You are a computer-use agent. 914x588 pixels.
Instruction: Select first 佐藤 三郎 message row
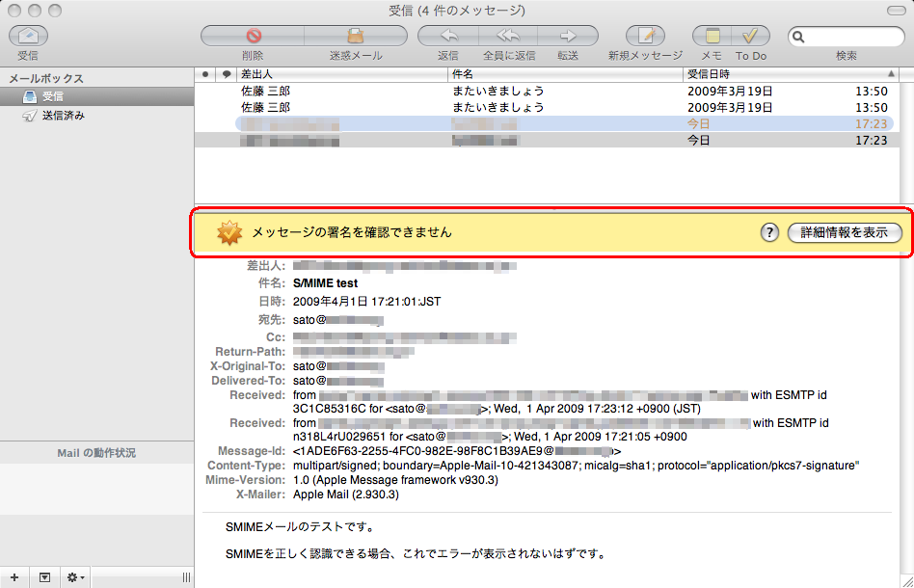pos(547,91)
